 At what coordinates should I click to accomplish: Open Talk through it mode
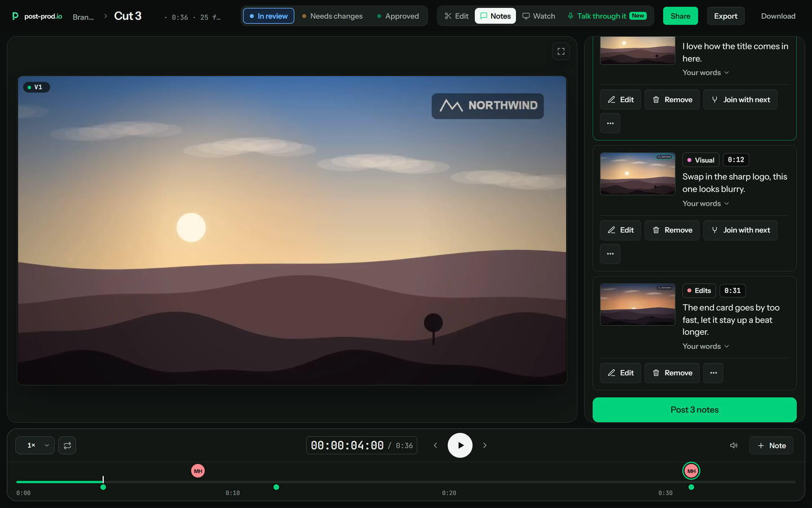(607, 16)
